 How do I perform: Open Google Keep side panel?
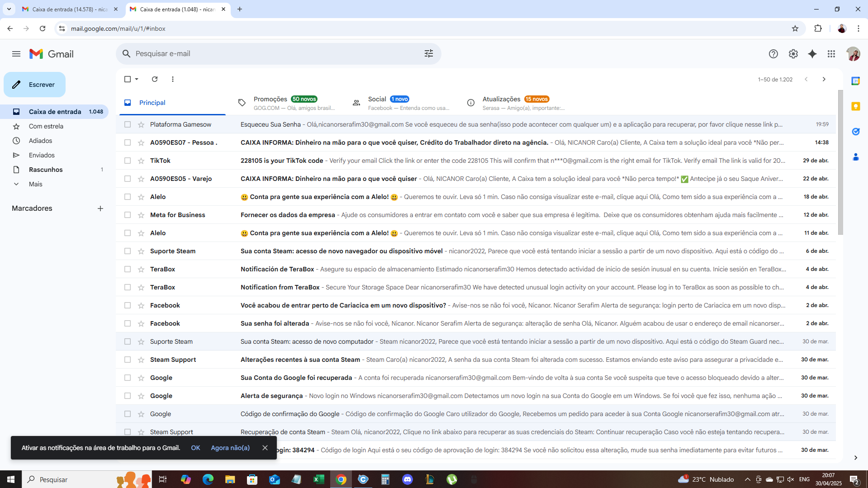(x=855, y=106)
